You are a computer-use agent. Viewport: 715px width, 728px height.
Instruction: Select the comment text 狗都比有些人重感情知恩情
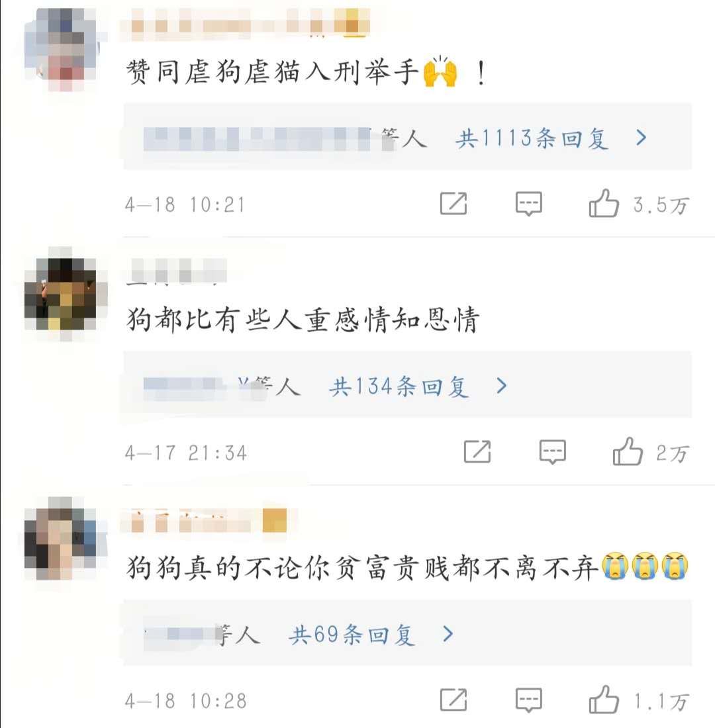point(302,320)
